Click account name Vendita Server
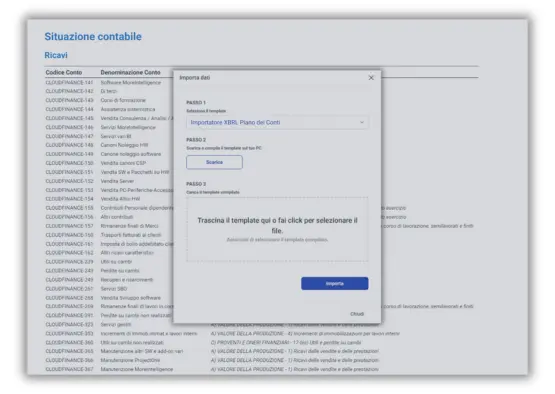Viewport: 555px width, 394px height. 117,181
